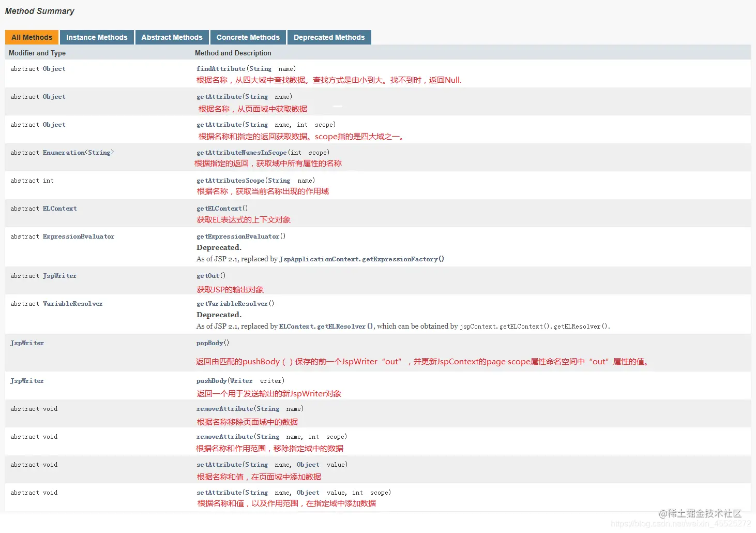Follow JspWriter type link in popBody row
756x533 pixels.
click(27, 343)
